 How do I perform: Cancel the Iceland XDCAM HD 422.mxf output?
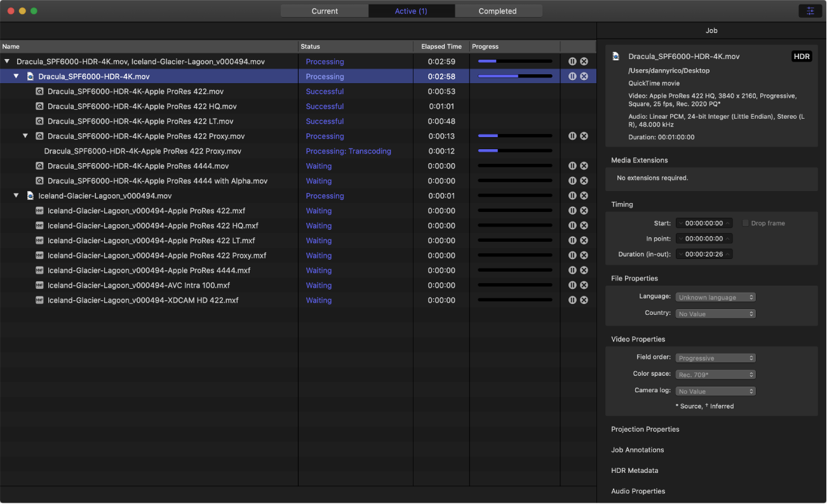[x=584, y=300]
